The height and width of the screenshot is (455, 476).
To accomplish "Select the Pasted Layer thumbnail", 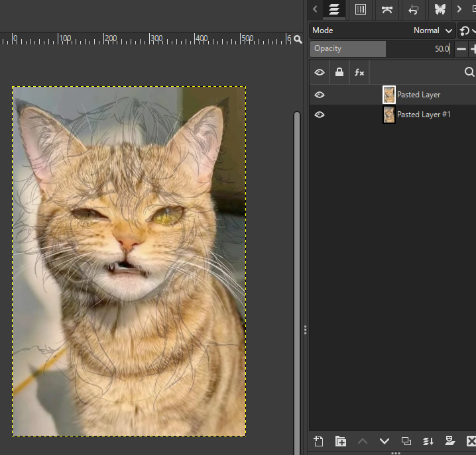I will click(389, 95).
